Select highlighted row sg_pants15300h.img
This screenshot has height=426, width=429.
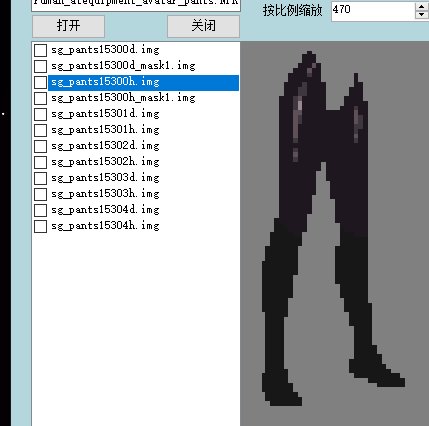(143, 82)
